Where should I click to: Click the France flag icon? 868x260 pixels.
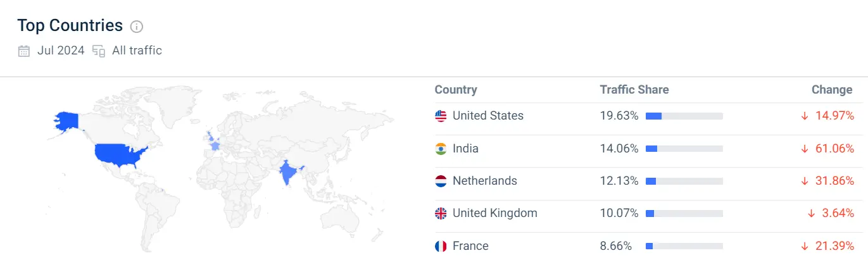click(441, 245)
